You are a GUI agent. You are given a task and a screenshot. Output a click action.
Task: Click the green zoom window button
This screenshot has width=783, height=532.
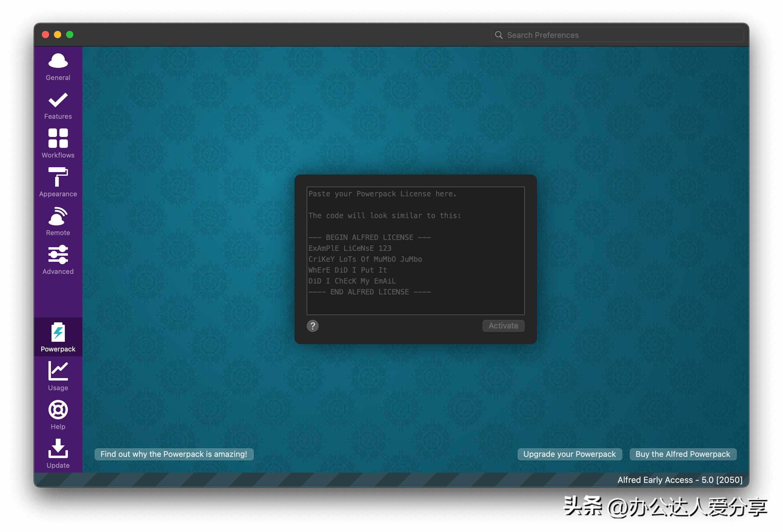click(x=70, y=35)
